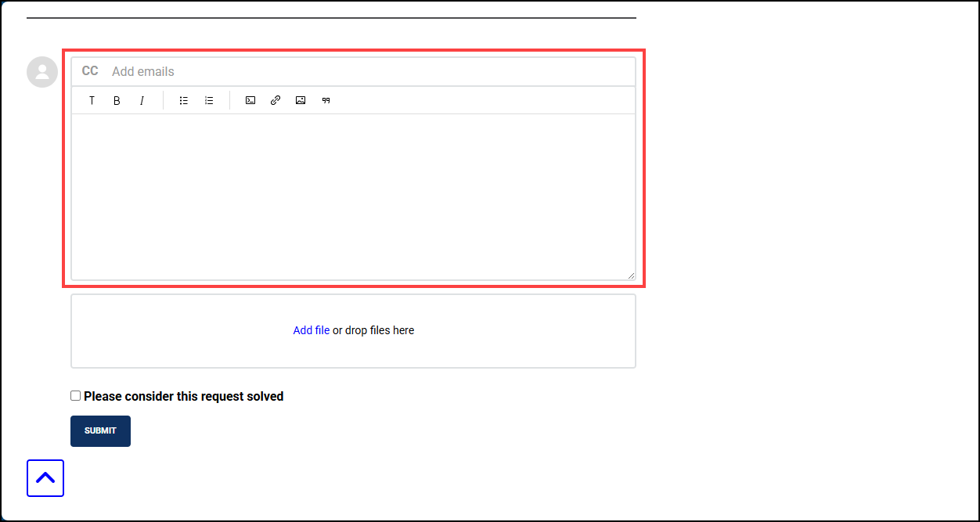
Task: Click the "Add file" link
Action: (x=312, y=330)
